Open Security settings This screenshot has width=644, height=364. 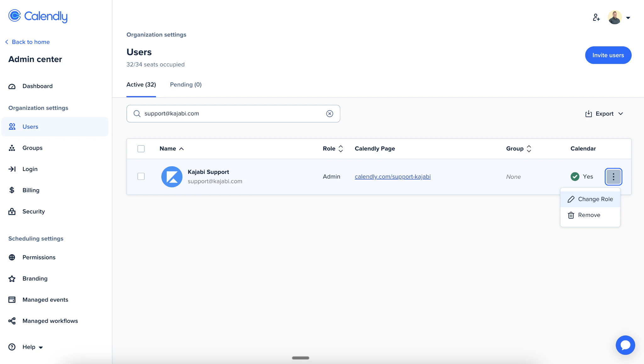click(x=33, y=211)
